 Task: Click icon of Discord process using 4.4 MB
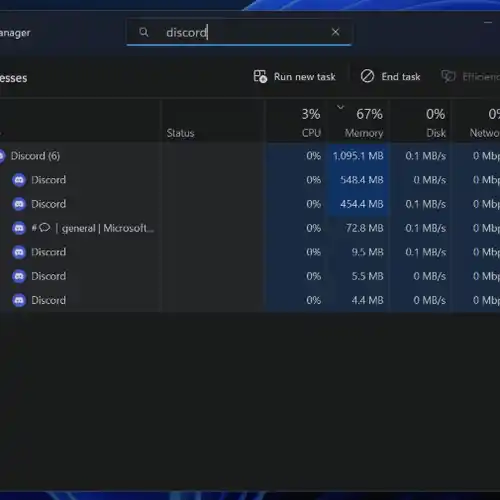coord(19,300)
